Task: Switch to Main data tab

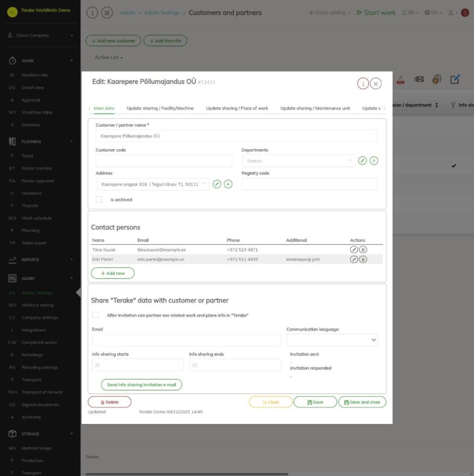Action: (x=104, y=108)
